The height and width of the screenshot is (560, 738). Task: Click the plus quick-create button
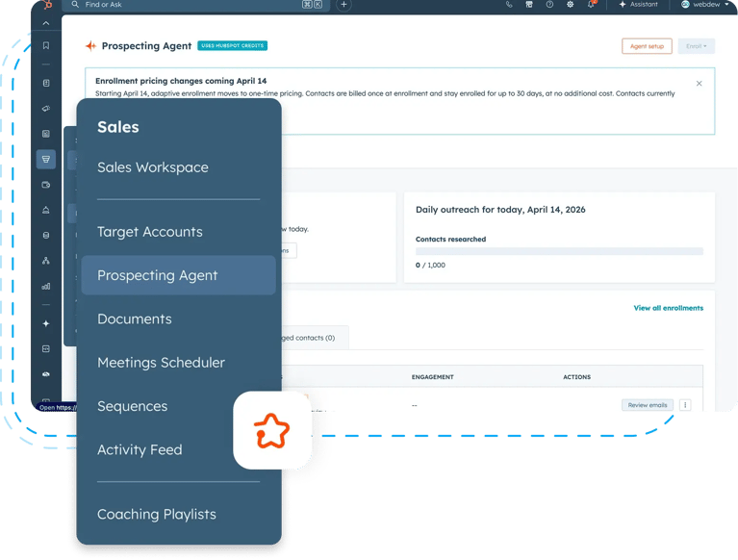344,5
